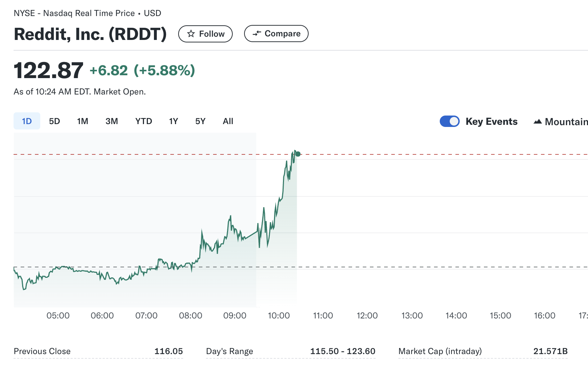Select the Mountain chart type icon
The height and width of the screenshot is (368, 588).
pos(538,122)
